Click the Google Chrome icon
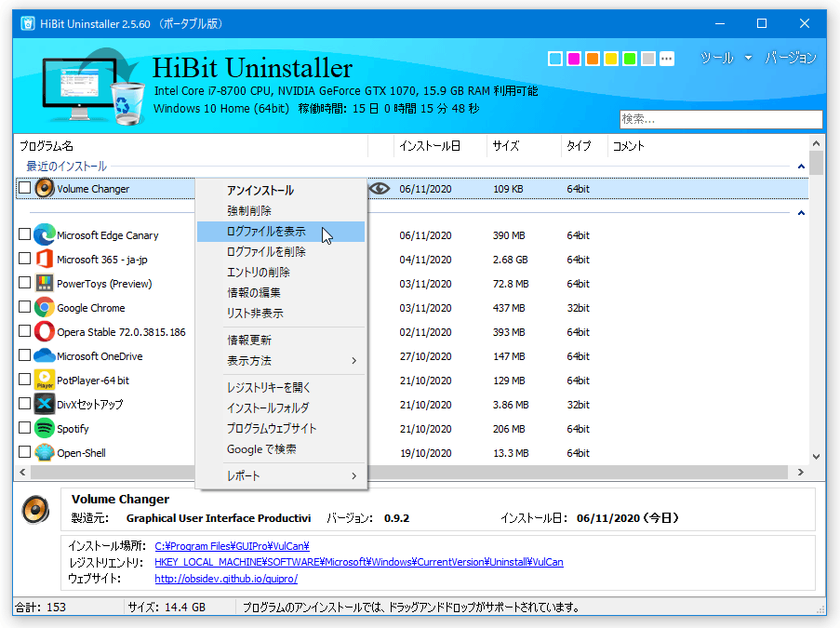The height and width of the screenshot is (628, 840). click(x=45, y=308)
